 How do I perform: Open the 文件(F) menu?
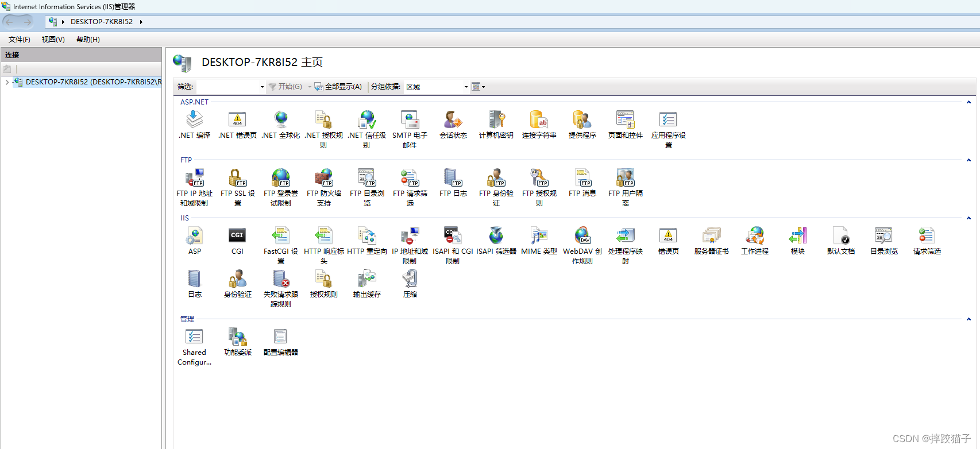20,40
